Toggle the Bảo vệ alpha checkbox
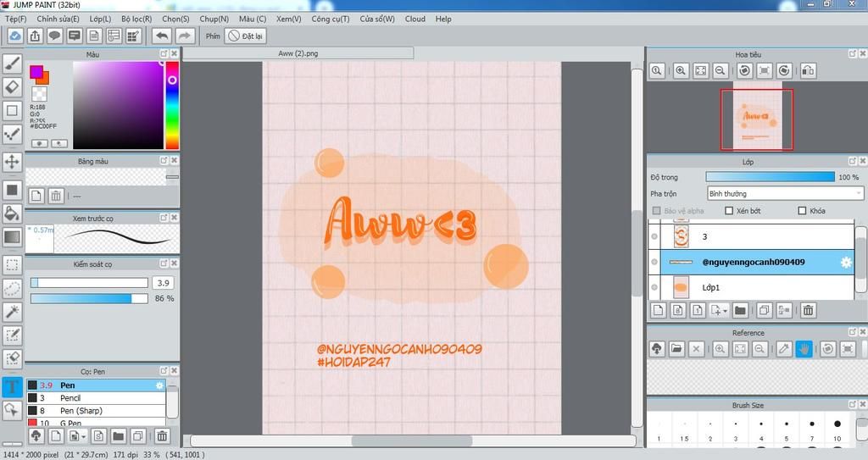The width and height of the screenshot is (868, 460). (657, 211)
